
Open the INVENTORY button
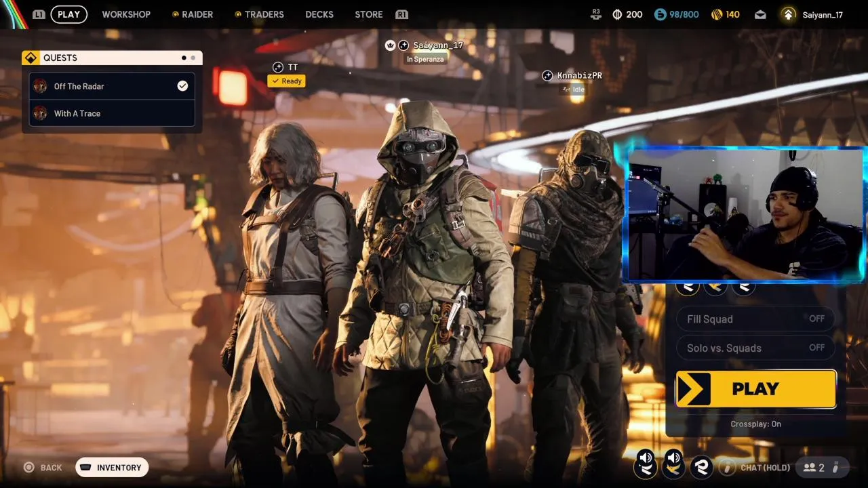(x=112, y=468)
